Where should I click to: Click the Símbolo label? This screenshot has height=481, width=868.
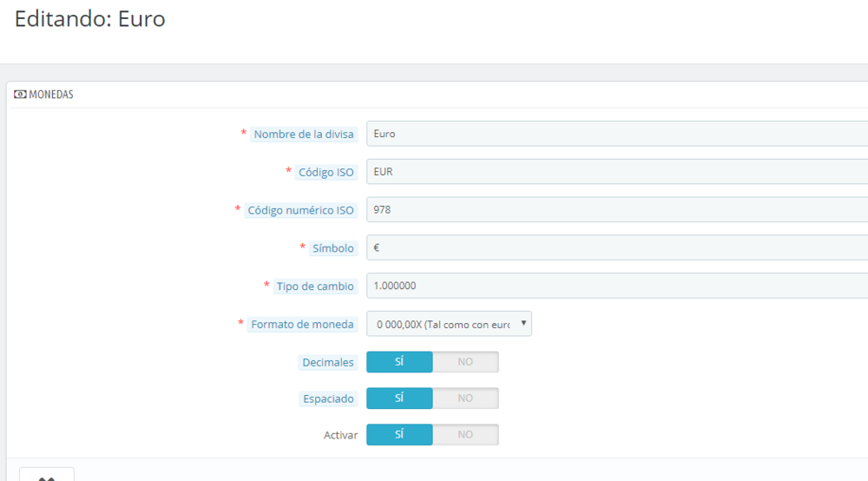332,248
